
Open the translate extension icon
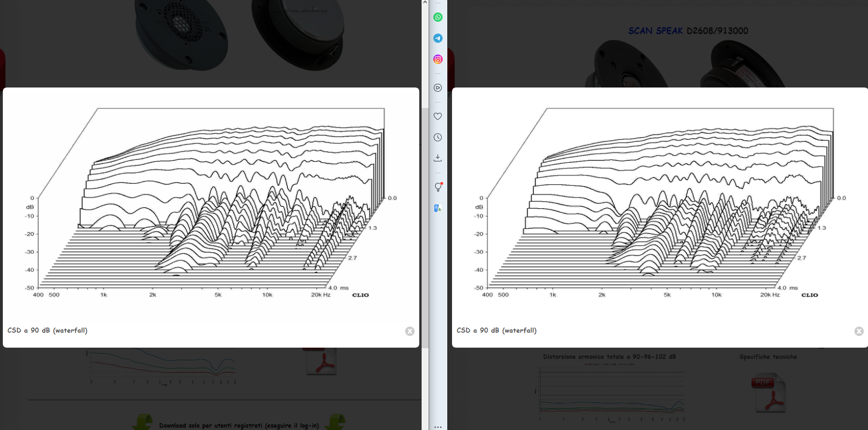438,208
